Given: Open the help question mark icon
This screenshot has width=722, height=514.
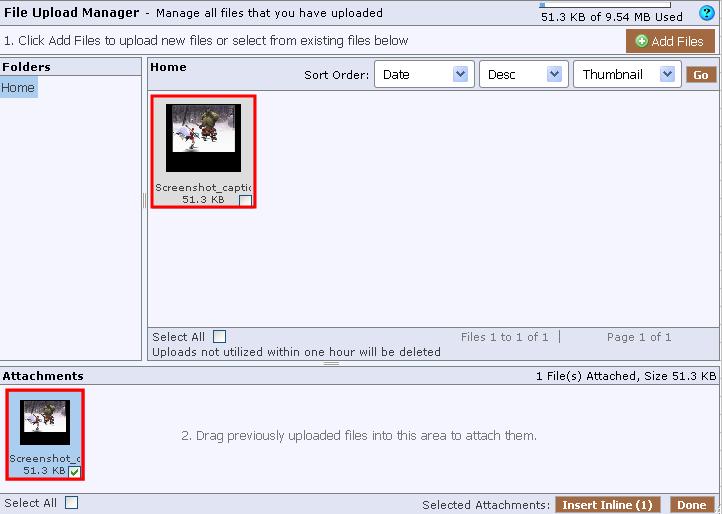Looking at the screenshot, I should (707, 13).
